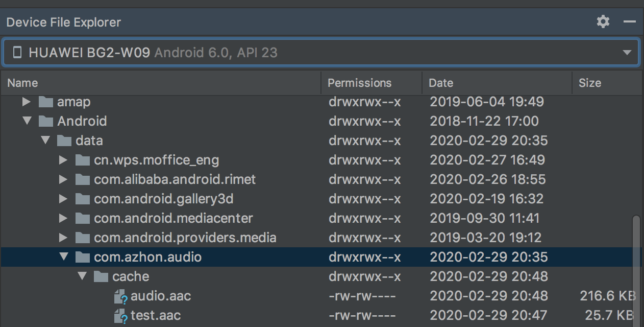Viewport: 644px width, 327px height.
Task: Click the Permissions column header
Action: 359,83
